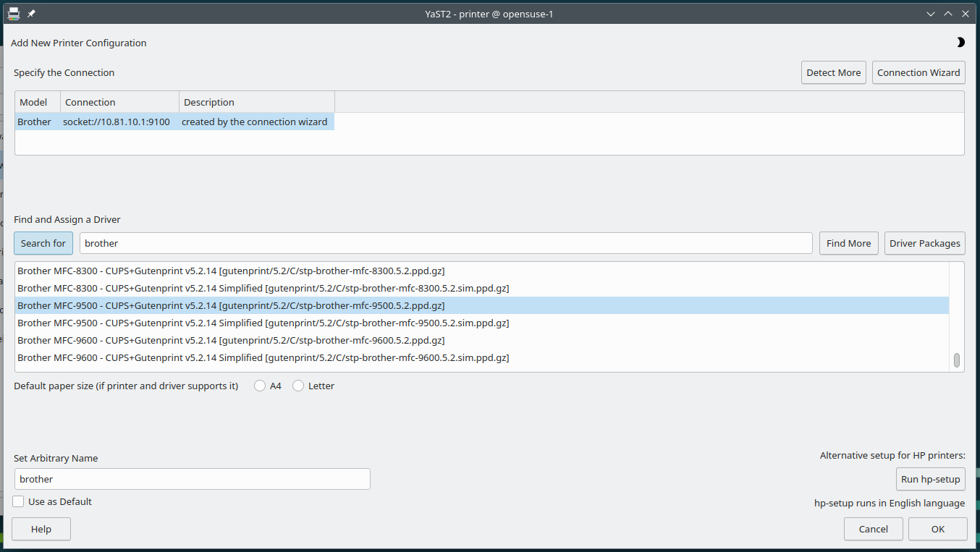This screenshot has width=980, height=552.
Task: Select Brother MFC-8300 Simplified driver
Action: (x=263, y=288)
